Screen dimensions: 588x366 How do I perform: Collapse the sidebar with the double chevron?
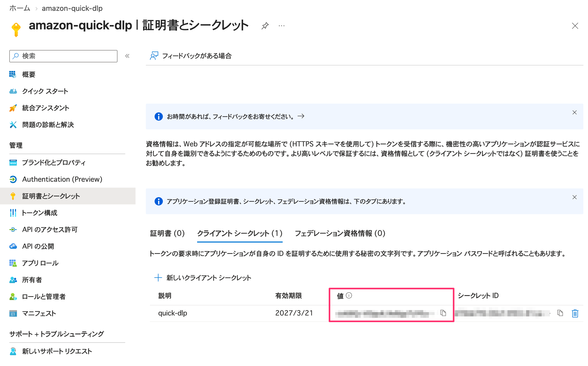pos(127,56)
